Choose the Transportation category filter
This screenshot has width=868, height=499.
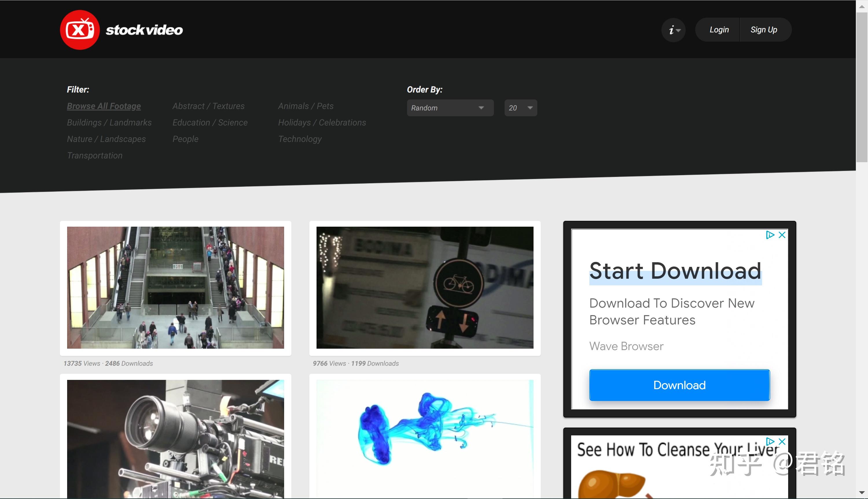click(95, 156)
